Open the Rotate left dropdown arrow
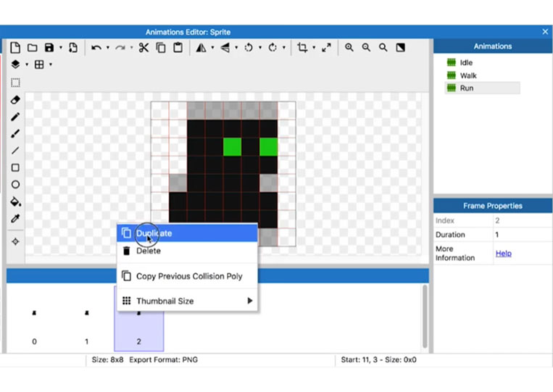This screenshot has height=392, width=553. (x=260, y=48)
